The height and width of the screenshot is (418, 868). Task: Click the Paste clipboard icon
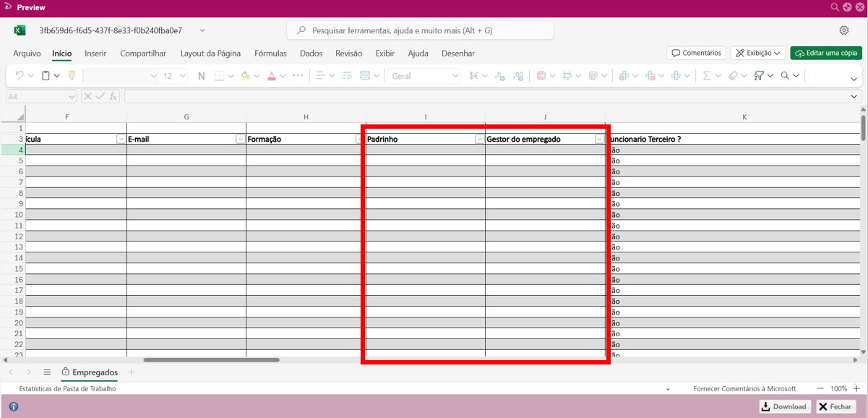point(46,75)
